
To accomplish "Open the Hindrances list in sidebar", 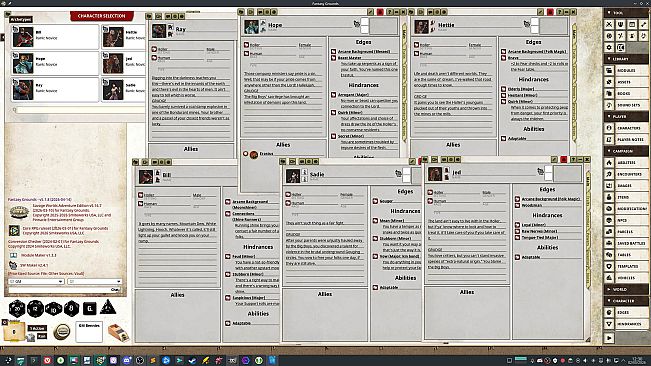I will (626, 324).
